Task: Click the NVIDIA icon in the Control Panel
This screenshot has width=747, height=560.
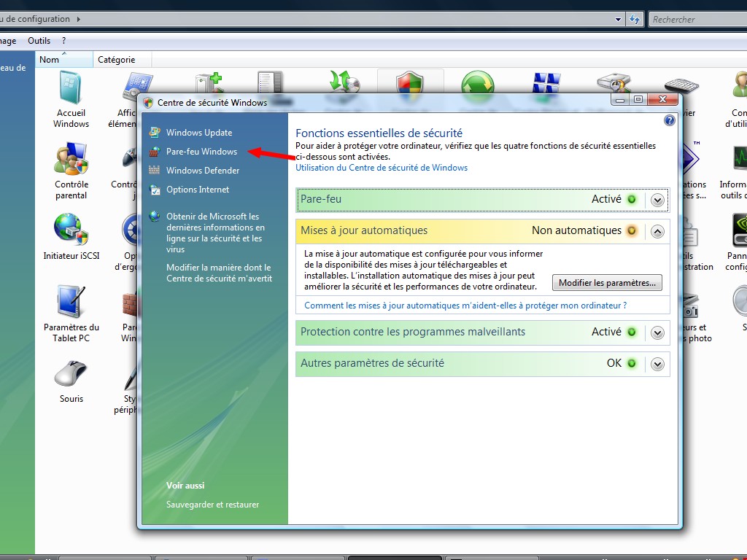Action: tap(740, 230)
